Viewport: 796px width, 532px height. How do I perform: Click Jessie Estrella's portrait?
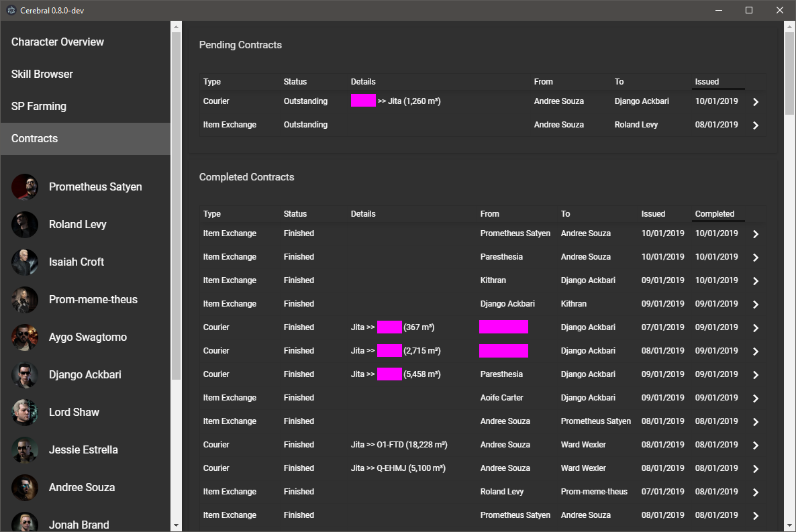click(x=25, y=449)
